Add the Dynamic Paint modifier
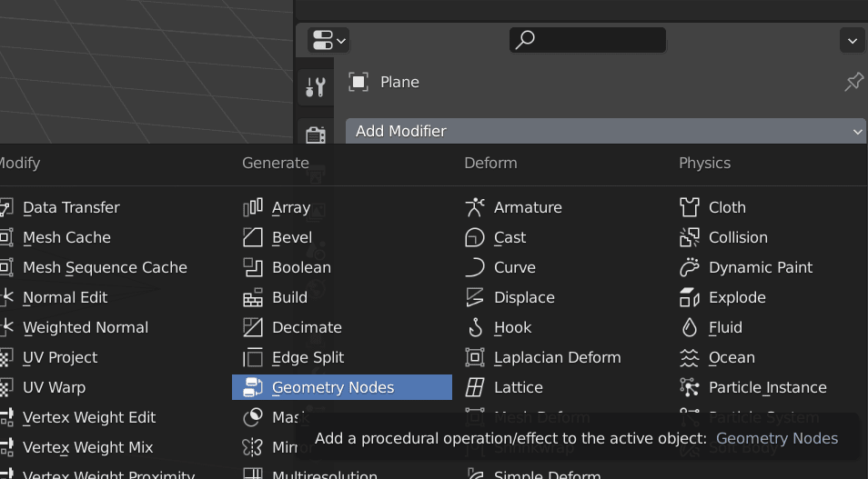Viewport: 868px width, 479px height. coord(760,267)
